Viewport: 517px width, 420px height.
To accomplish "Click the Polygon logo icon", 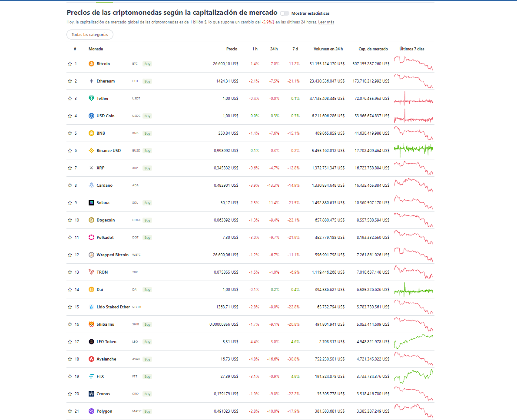I will pyautogui.click(x=91, y=411).
